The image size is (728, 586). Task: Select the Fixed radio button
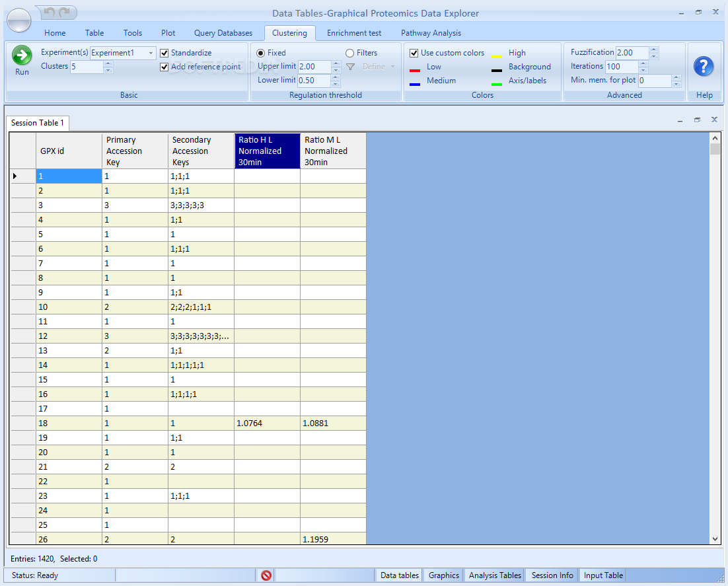pos(260,53)
